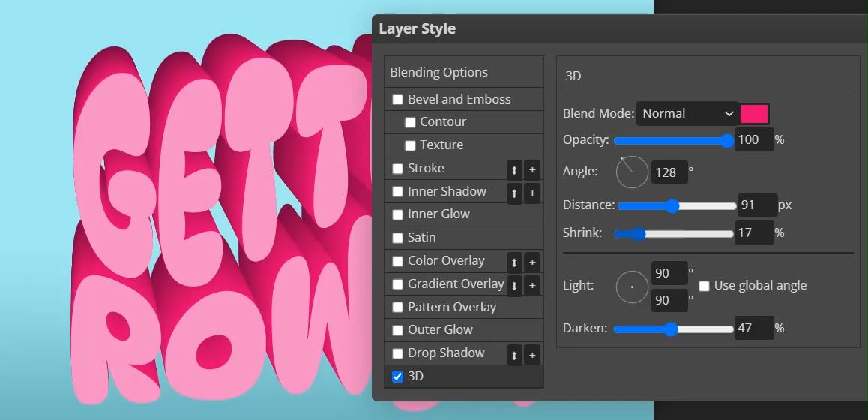Viewport: 868px width, 420px height.
Task: Add another Drop Shadow with plus icon
Action: point(532,355)
